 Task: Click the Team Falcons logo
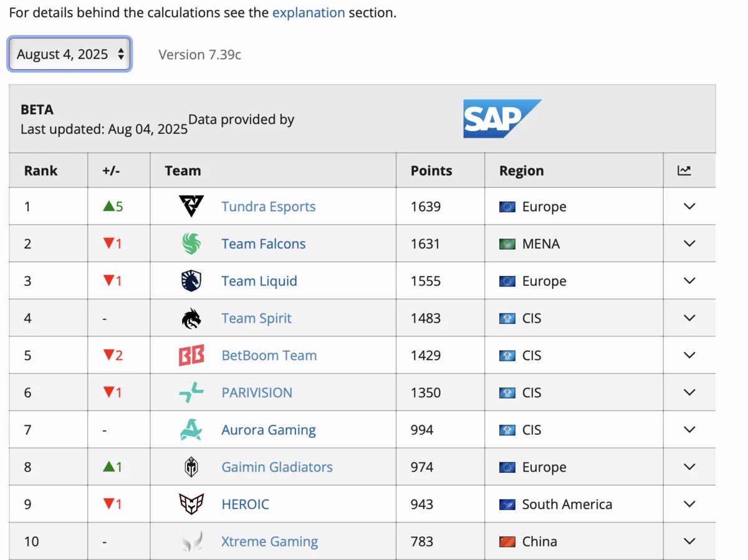pyautogui.click(x=192, y=244)
